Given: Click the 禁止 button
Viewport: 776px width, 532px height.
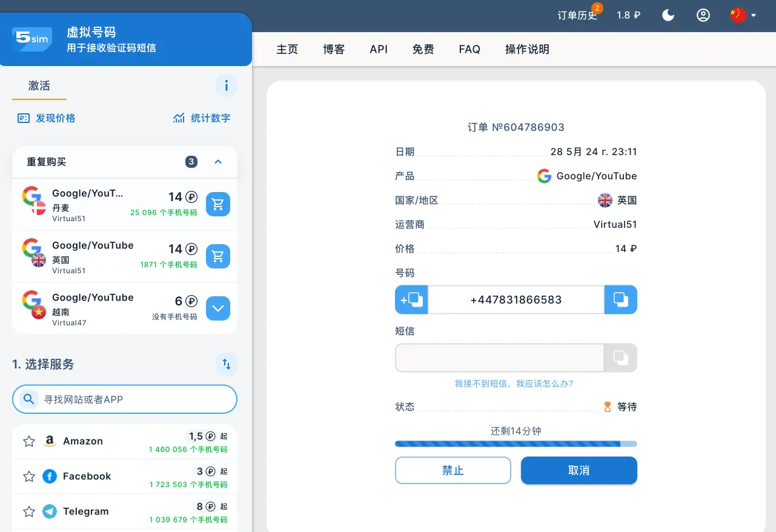Looking at the screenshot, I should pyautogui.click(x=453, y=470).
